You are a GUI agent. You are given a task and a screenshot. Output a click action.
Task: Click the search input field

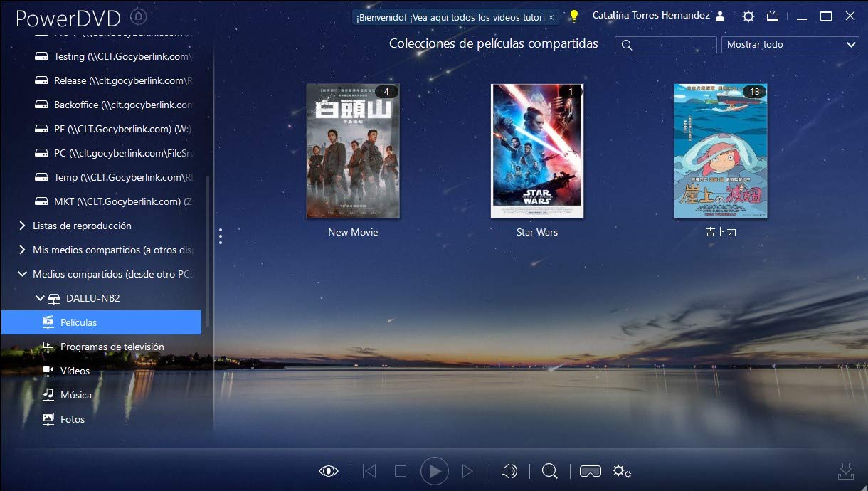(666, 45)
